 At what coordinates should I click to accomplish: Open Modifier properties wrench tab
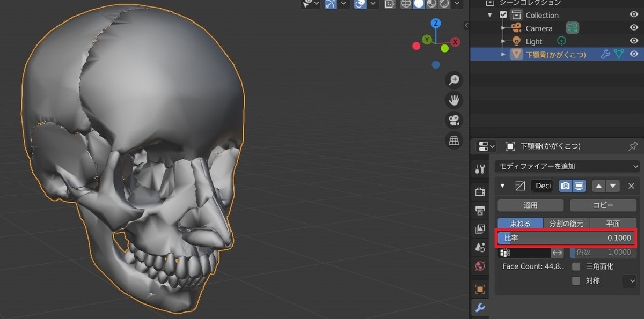[480, 308]
